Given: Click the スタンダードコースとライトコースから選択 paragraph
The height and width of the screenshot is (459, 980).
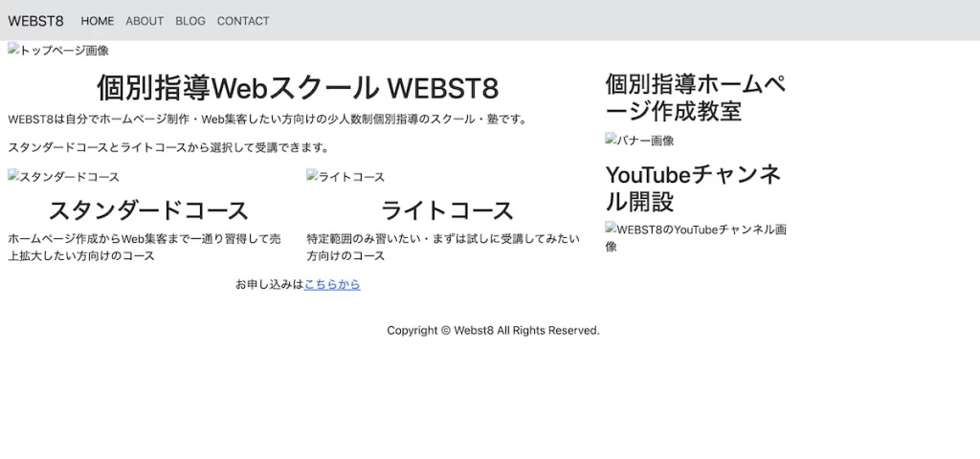Looking at the screenshot, I should 168,148.
